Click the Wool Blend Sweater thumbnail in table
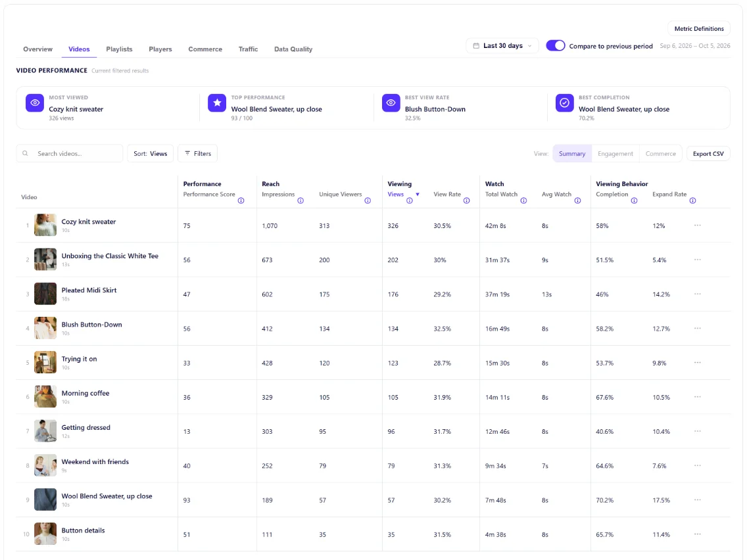 tap(45, 500)
